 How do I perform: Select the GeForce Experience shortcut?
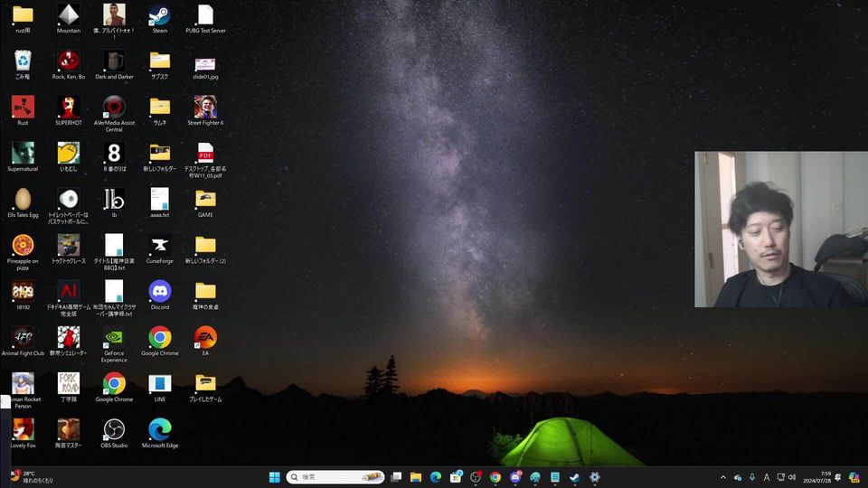click(114, 337)
